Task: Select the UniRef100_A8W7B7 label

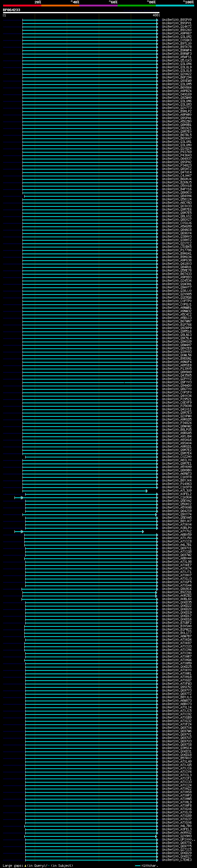Action: tap(177, 636)
